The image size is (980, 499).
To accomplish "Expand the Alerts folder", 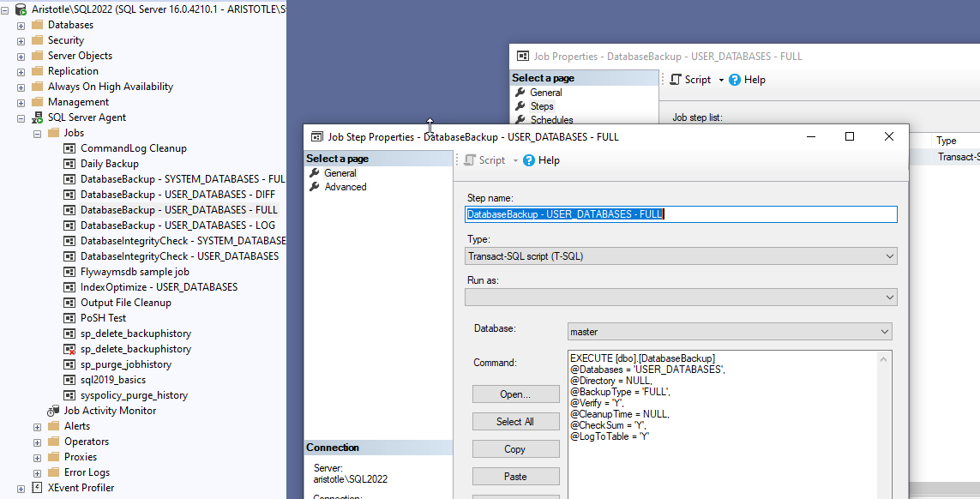I will [37, 426].
